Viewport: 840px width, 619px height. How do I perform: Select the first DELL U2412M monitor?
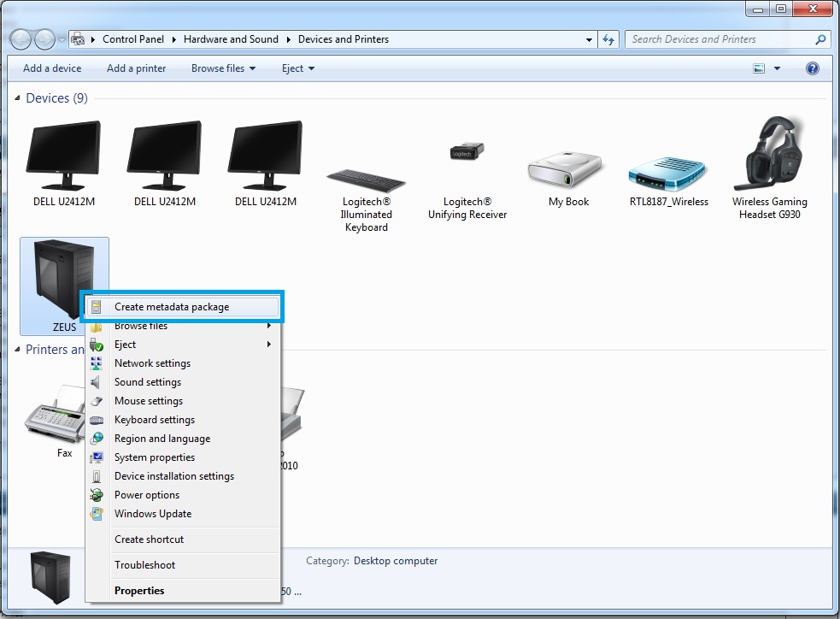pyautogui.click(x=62, y=154)
